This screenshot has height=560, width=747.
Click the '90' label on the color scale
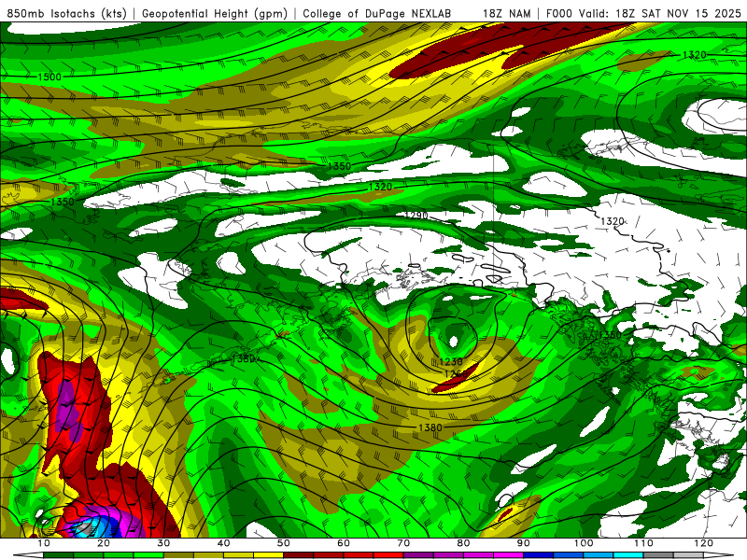[524, 543]
